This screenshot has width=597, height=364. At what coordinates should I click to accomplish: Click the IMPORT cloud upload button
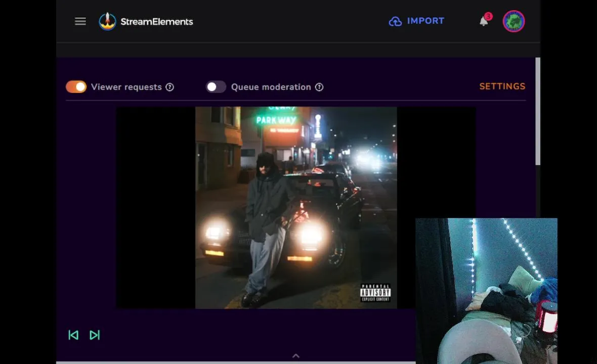pyautogui.click(x=416, y=21)
